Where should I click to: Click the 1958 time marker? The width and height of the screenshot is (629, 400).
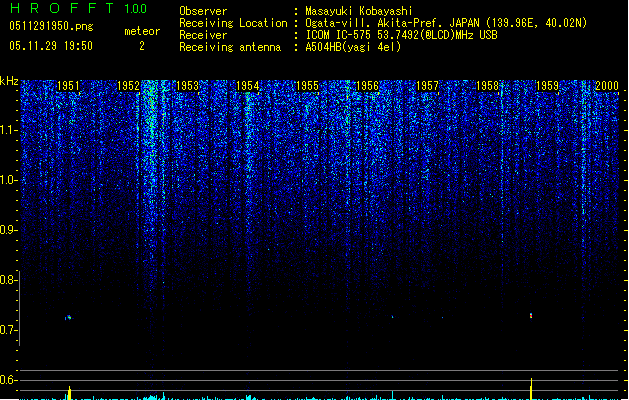(x=487, y=86)
